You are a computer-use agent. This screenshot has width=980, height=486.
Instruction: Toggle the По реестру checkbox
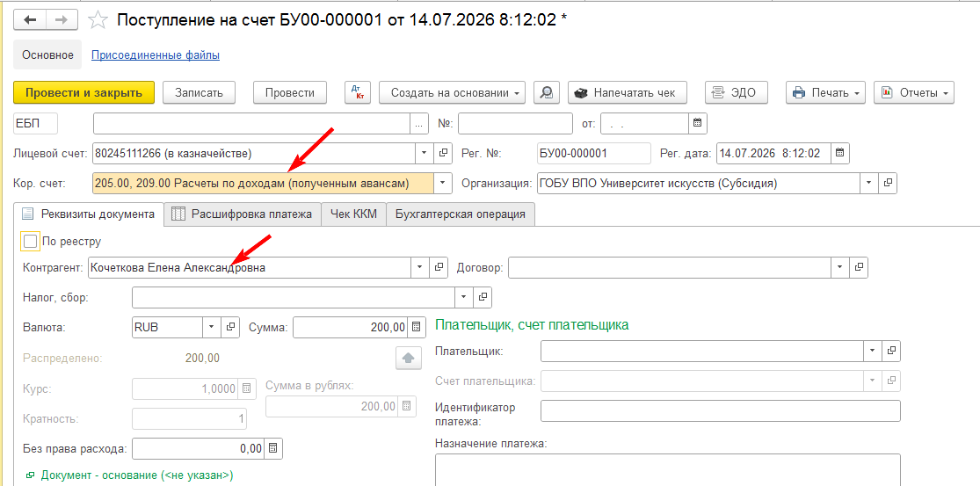(31, 241)
